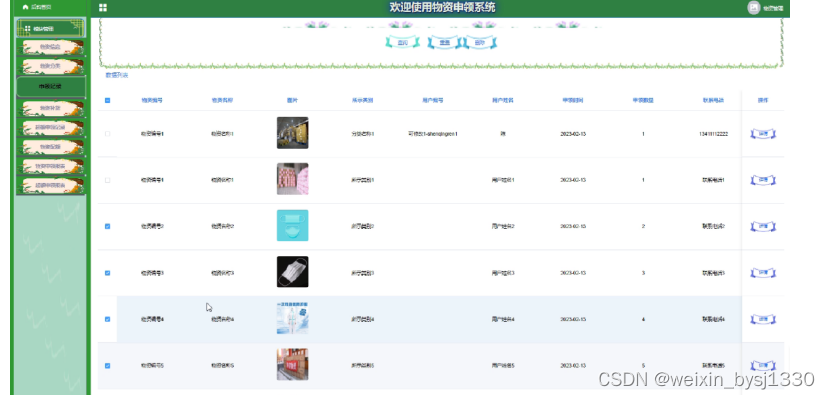
Task: Open the user avatar in the top right
Action: [x=753, y=7]
